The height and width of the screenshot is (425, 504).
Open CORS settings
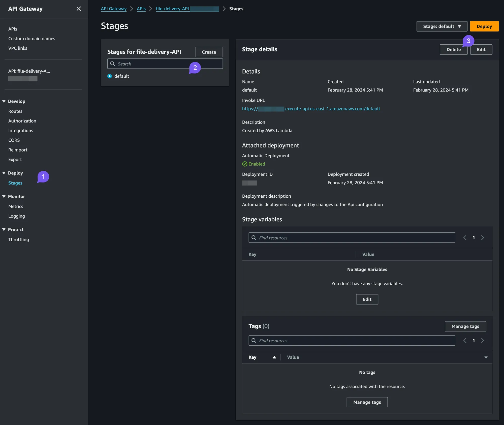[14, 140]
